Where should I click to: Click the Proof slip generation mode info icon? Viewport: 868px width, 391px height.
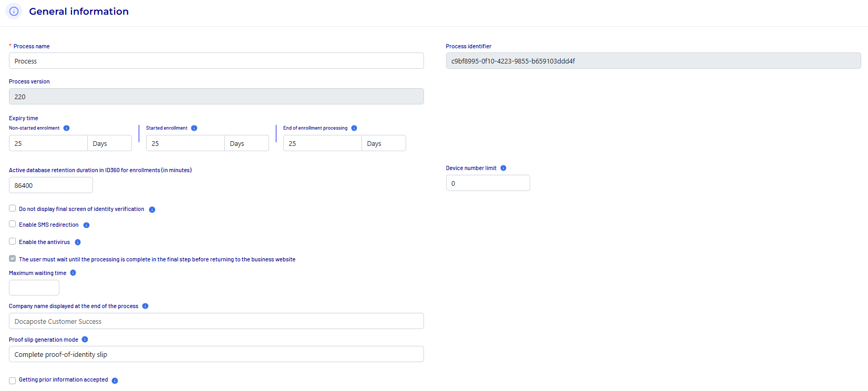point(85,340)
